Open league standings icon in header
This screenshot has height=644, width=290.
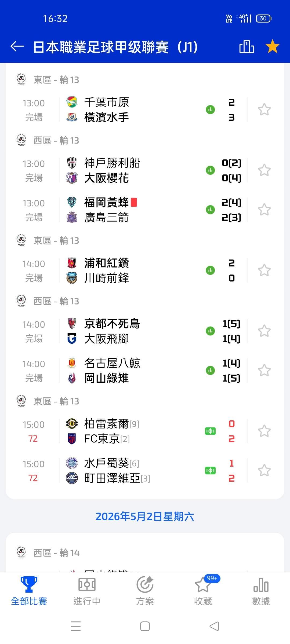click(x=247, y=47)
